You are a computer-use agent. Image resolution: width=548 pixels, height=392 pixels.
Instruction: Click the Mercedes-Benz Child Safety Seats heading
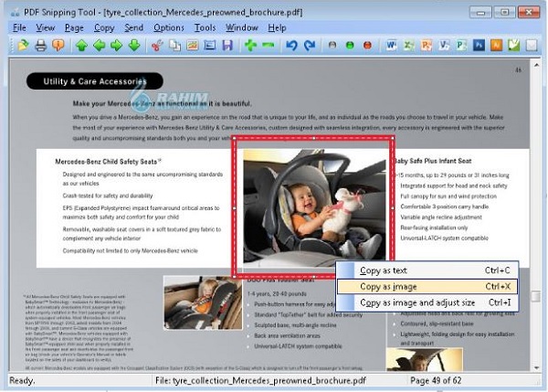point(108,162)
